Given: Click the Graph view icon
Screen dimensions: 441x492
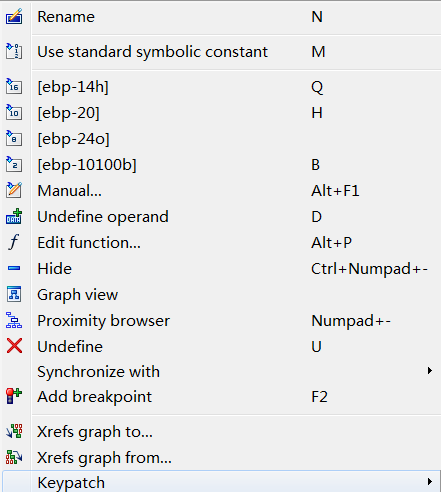Looking at the screenshot, I should coord(14,294).
